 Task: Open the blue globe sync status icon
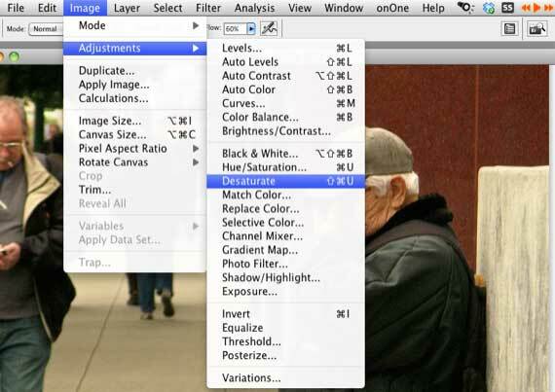click(x=489, y=8)
